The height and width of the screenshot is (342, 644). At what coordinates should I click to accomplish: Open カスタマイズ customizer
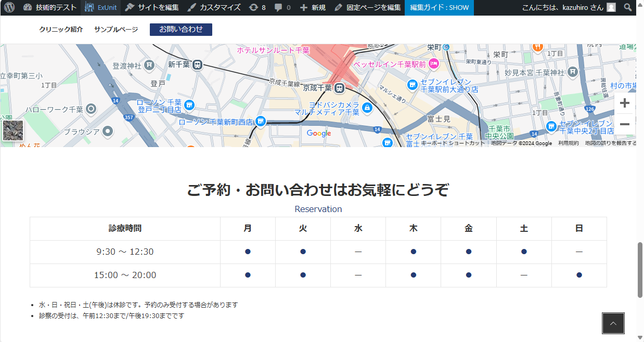pyautogui.click(x=214, y=7)
